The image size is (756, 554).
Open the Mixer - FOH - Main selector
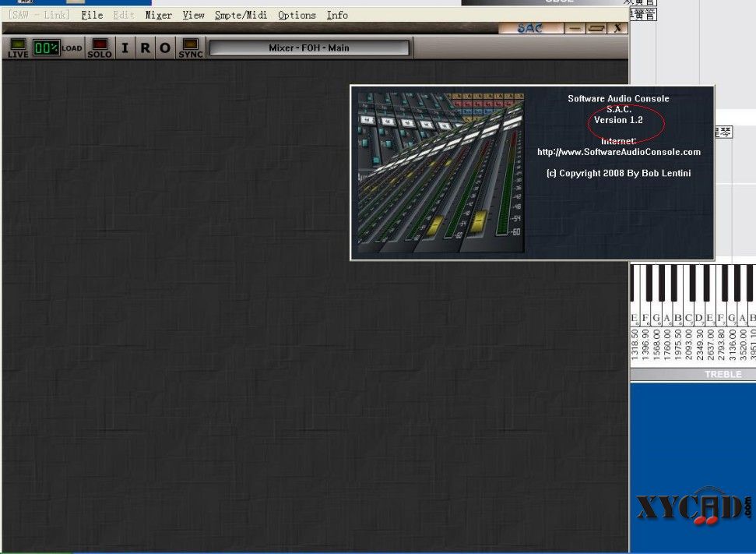(x=309, y=48)
